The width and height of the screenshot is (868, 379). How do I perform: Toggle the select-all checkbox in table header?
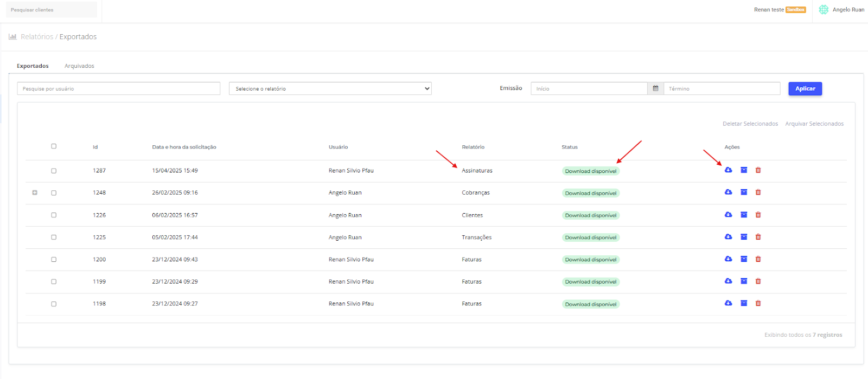click(54, 146)
